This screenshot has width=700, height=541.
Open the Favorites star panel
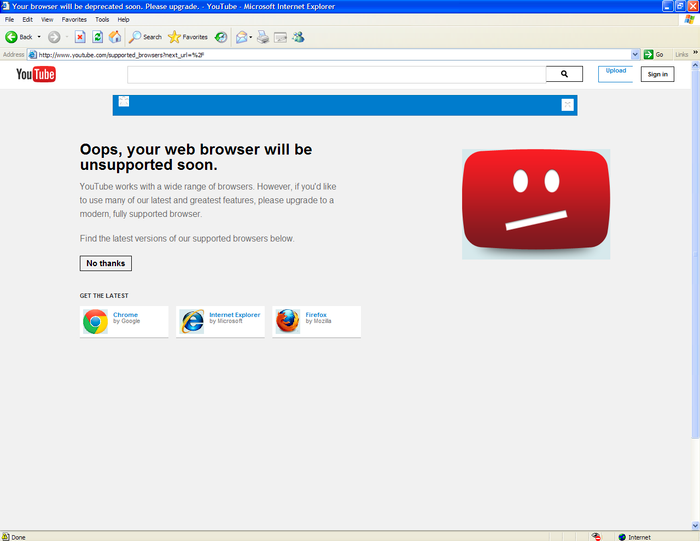tap(188, 37)
